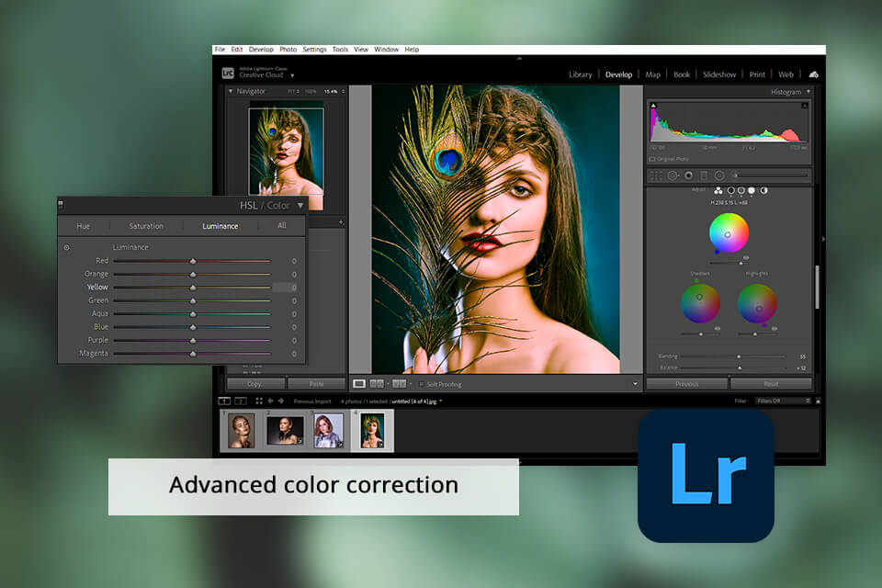882x588 pixels.
Task: Activate HSL Luminance targeted adjustment tool
Action: (x=66, y=247)
